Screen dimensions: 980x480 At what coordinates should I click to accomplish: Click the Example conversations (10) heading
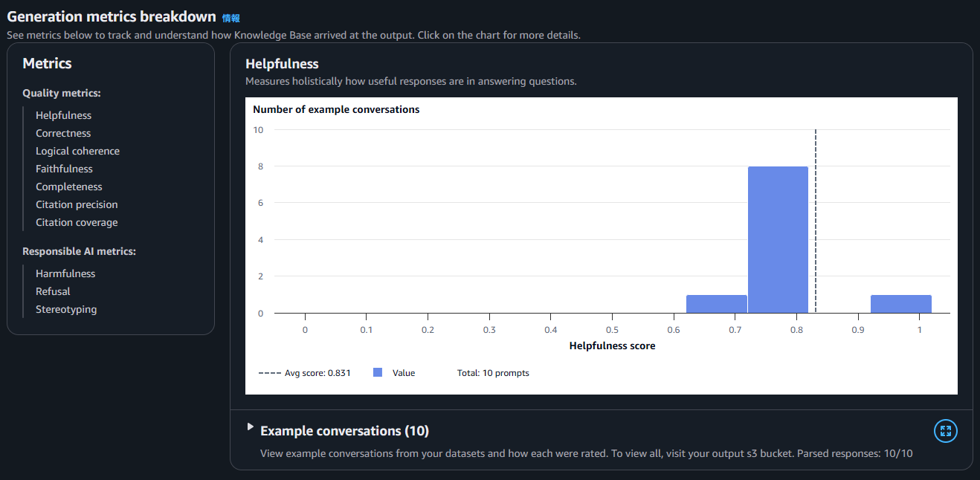point(344,431)
